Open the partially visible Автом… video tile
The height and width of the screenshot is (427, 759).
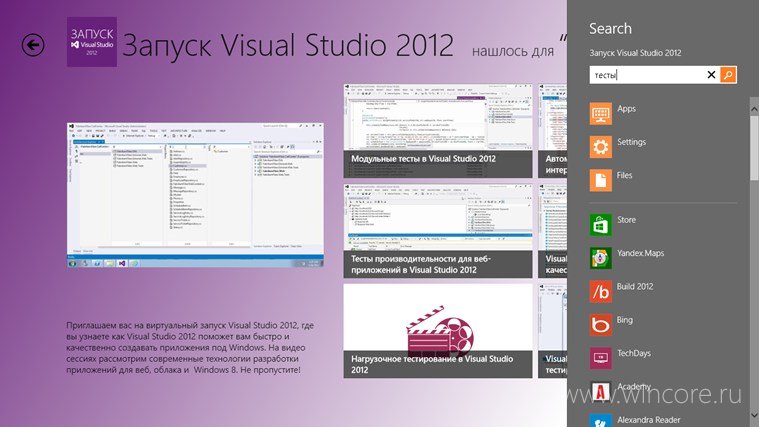pyautogui.click(x=552, y=131)
